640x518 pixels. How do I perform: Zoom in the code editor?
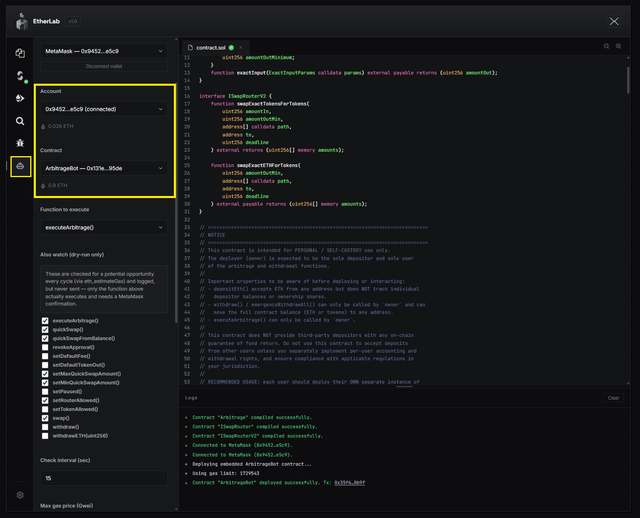tap(619, 46)
